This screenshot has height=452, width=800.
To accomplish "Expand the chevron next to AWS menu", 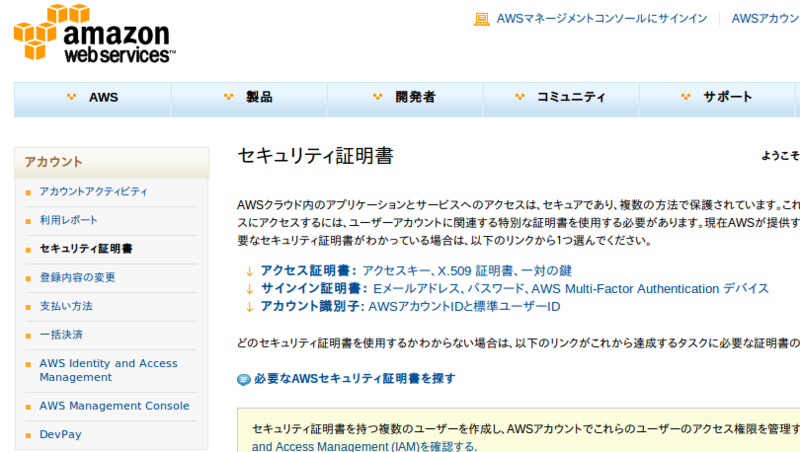I will [x=71, y=96].
